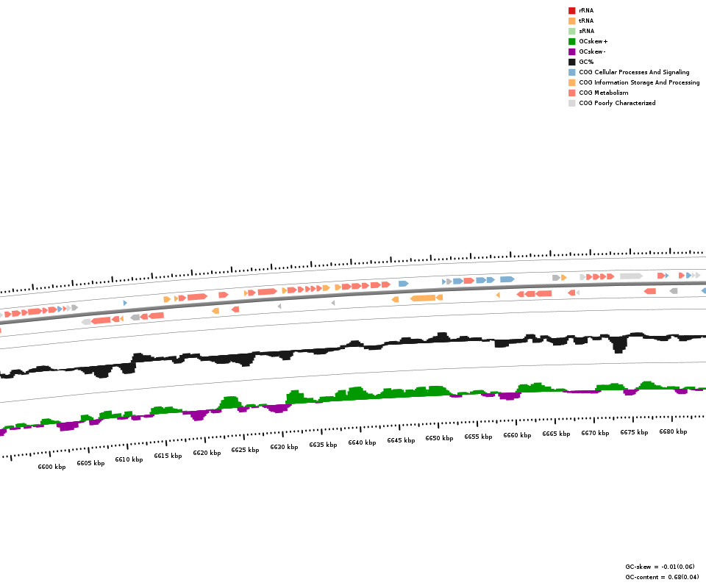Select the COG Metabolism legend swatch
Screen dimensions: 706x588
pyautogui.click(x=571, y=93)
